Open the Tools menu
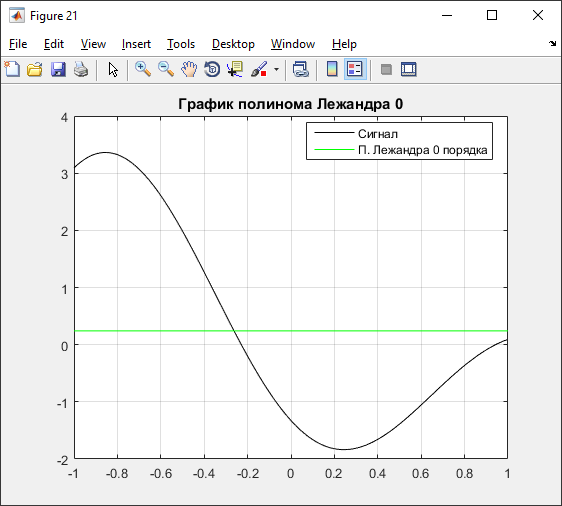 click(x=181, y=44)
